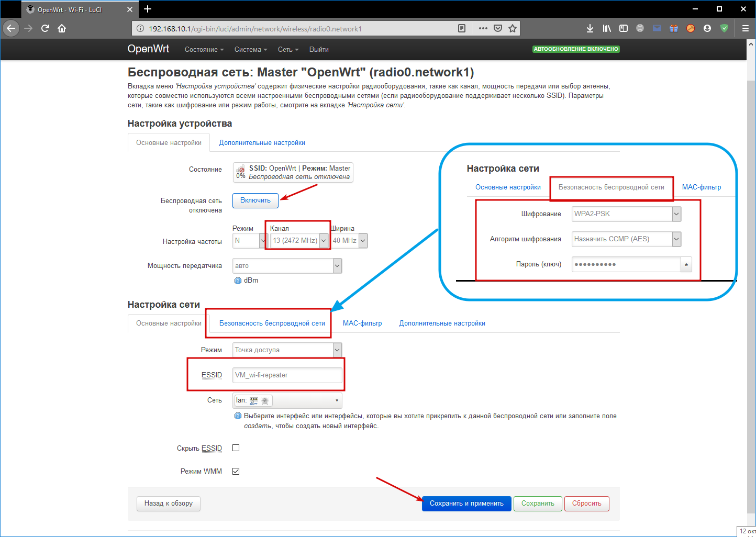Click the info icon beside dBm

(238, 281)
